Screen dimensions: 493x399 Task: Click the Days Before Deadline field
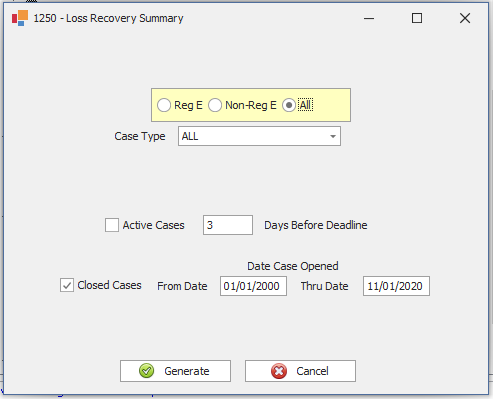pyautogui.click(x=228, y=225)
